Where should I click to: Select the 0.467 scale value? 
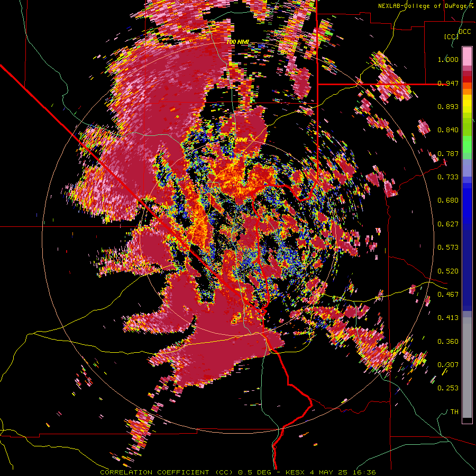(x=448, y=294)
